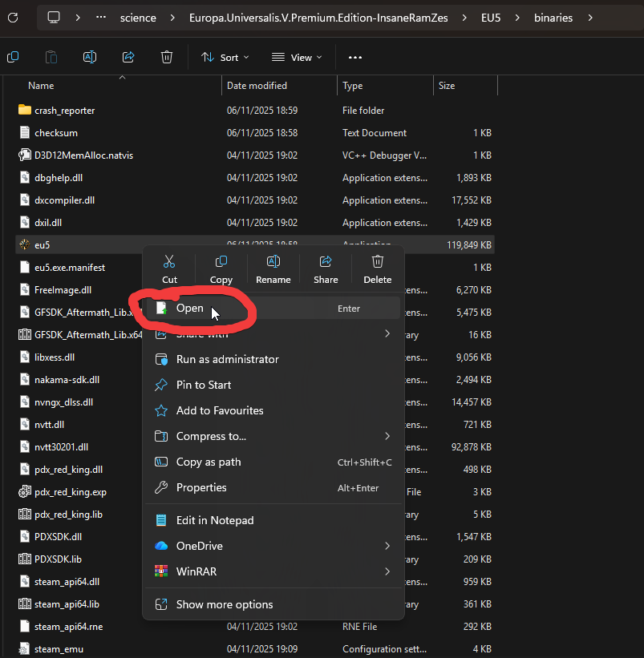Select the eu5 application icon

(25, 244)
